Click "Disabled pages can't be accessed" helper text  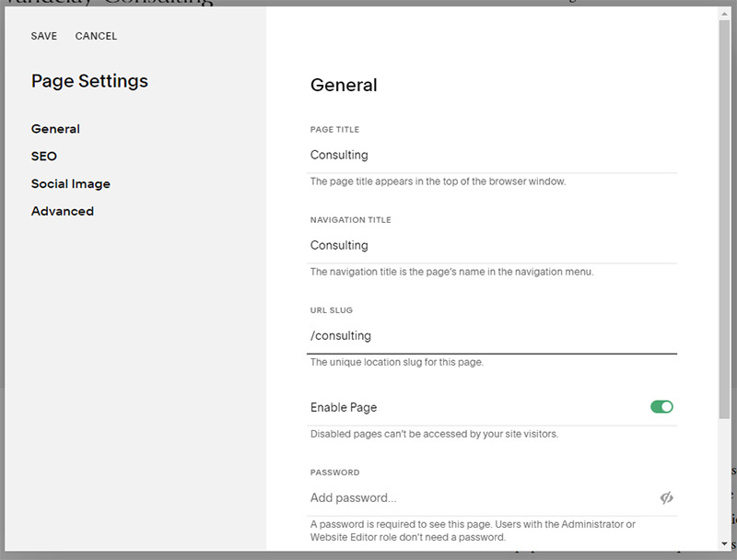click(x=434, y=434)
